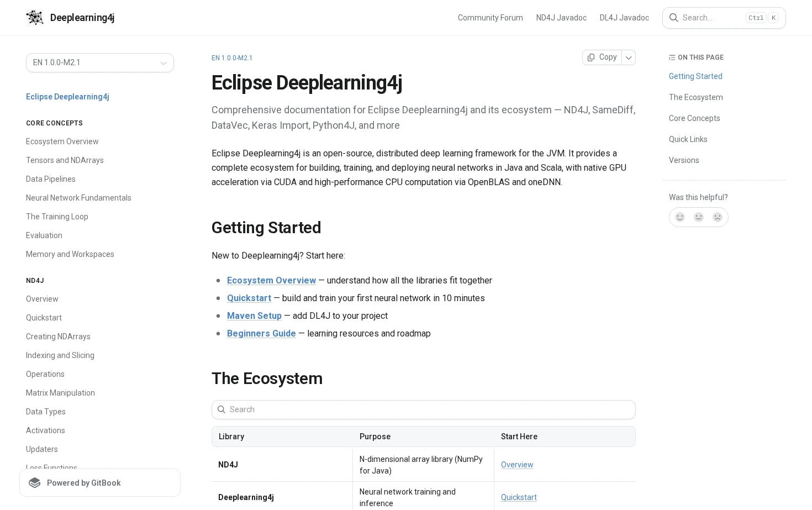The width and height of the screenshot is (812, 510).
Task: Click the EN 1.0.0-M2.1 breadcrumb link
Action: [232, 58]
